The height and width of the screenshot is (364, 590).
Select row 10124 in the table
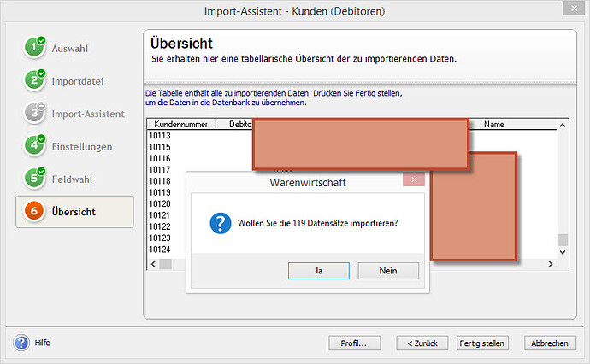tap(160, 250)
